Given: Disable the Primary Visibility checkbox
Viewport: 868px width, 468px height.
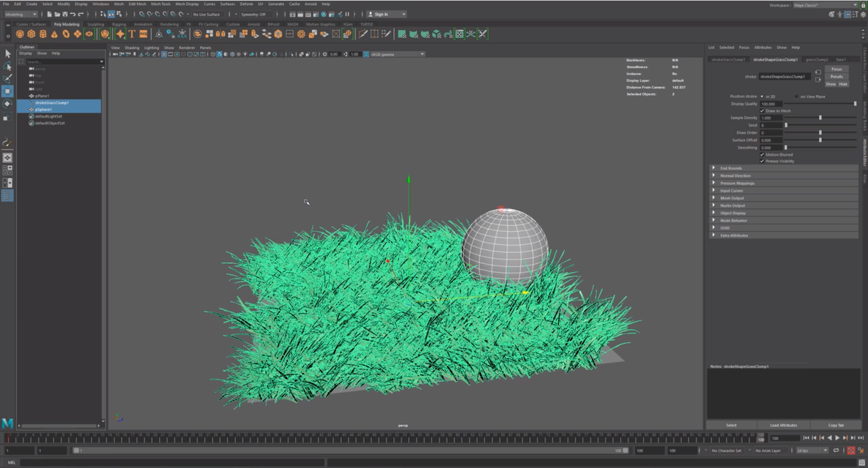Looking at the screenshot, I should (x=762, y=161).
